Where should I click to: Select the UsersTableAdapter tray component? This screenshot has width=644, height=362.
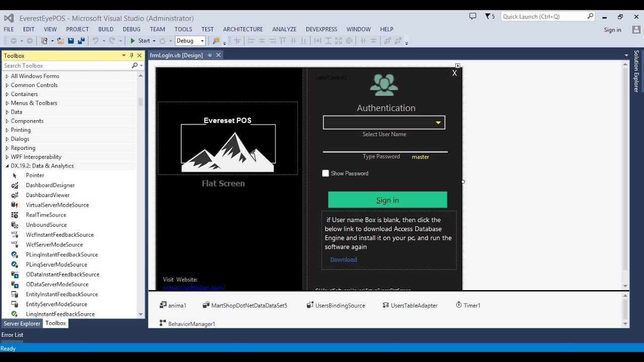pyautogui.click(x=410, y=305)
